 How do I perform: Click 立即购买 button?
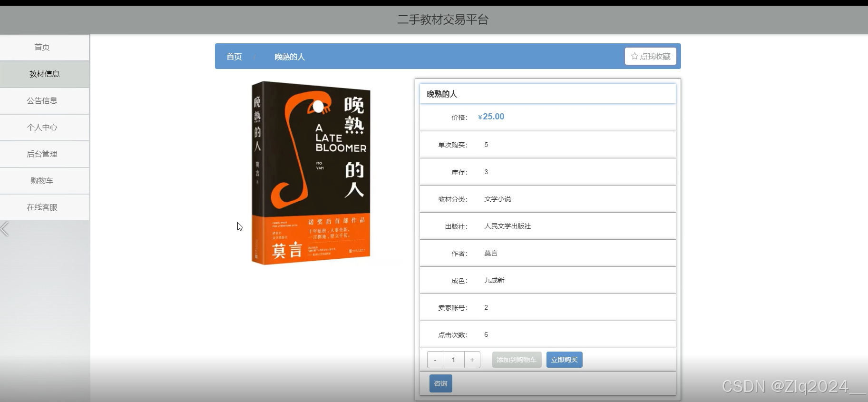tap(564, 360)
